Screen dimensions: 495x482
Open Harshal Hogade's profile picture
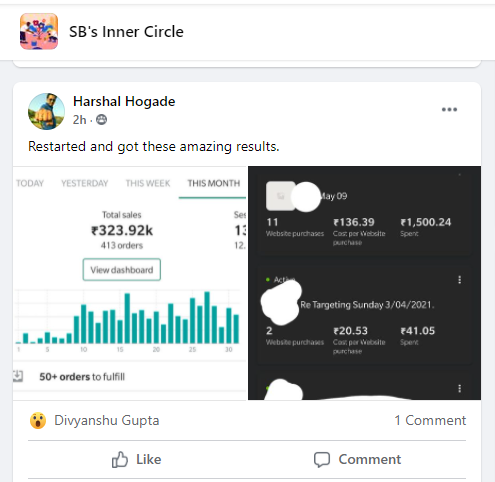click(x=46, y=111)
